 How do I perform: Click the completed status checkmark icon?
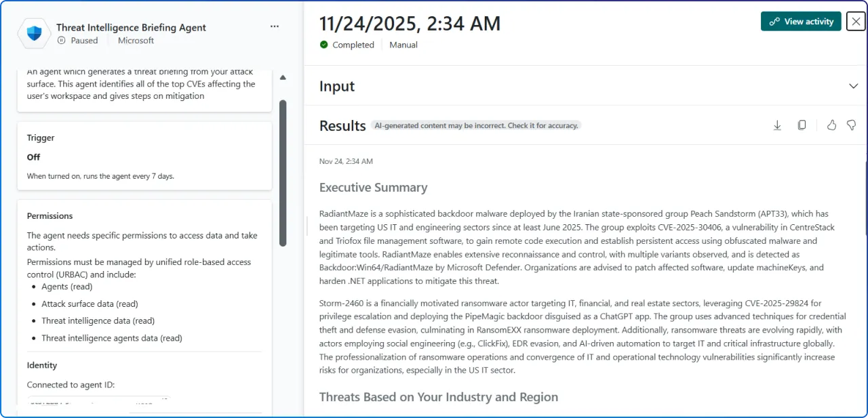tap(323, 45)
